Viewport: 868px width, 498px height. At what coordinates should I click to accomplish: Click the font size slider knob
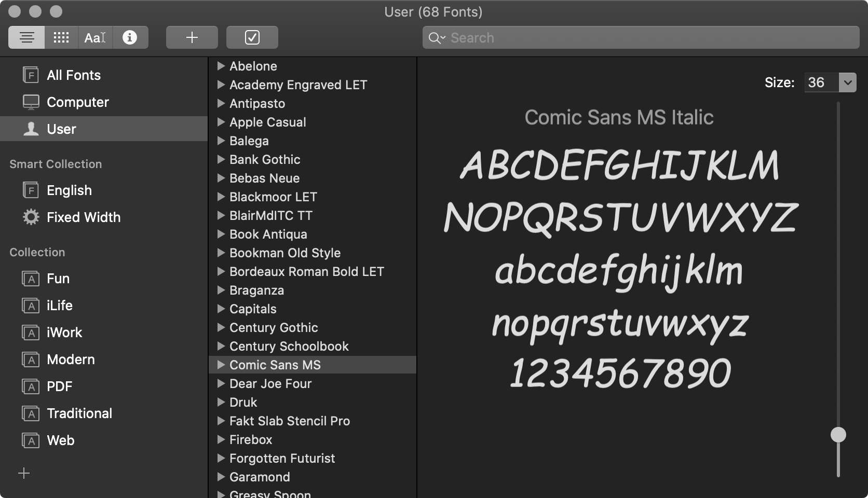click(838, 435)
